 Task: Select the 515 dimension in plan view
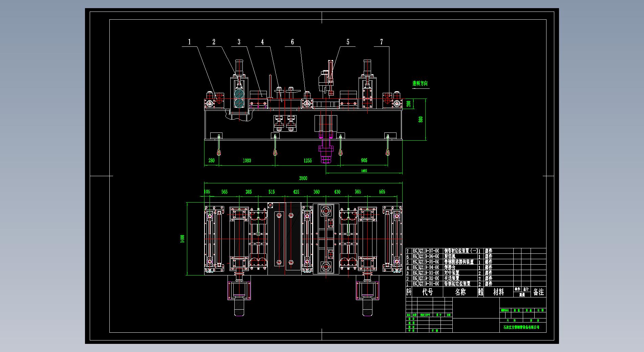(272, 192)
